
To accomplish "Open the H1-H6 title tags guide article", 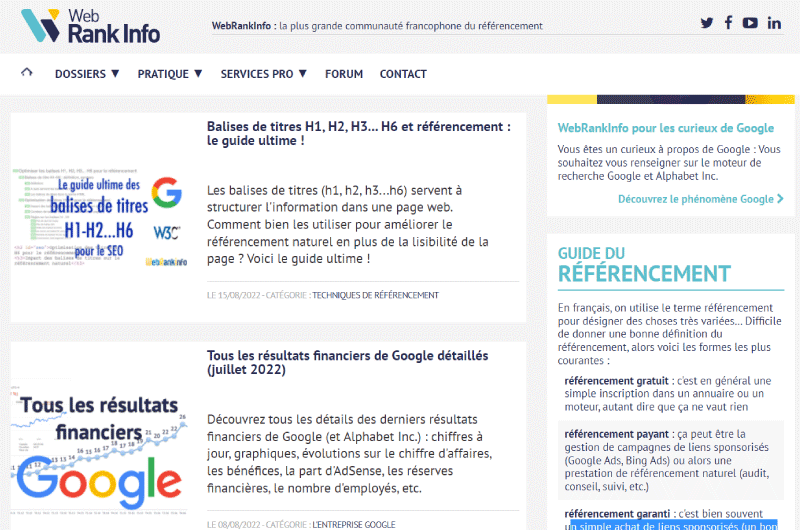I will [359, 133].
